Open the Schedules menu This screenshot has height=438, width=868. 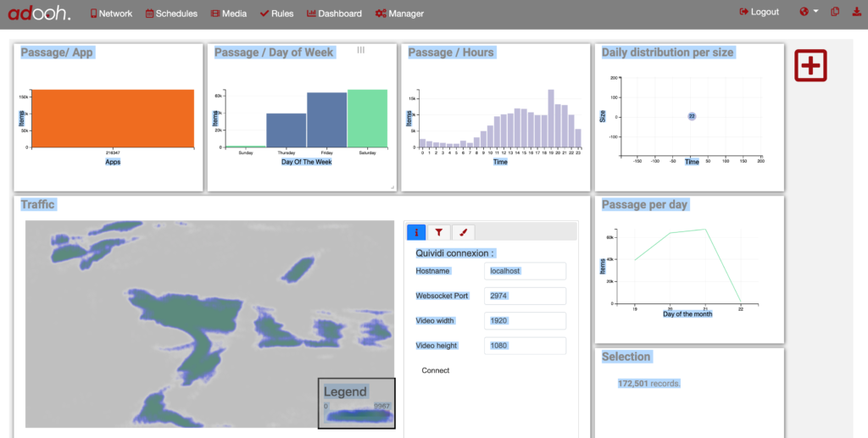point(171,14)
